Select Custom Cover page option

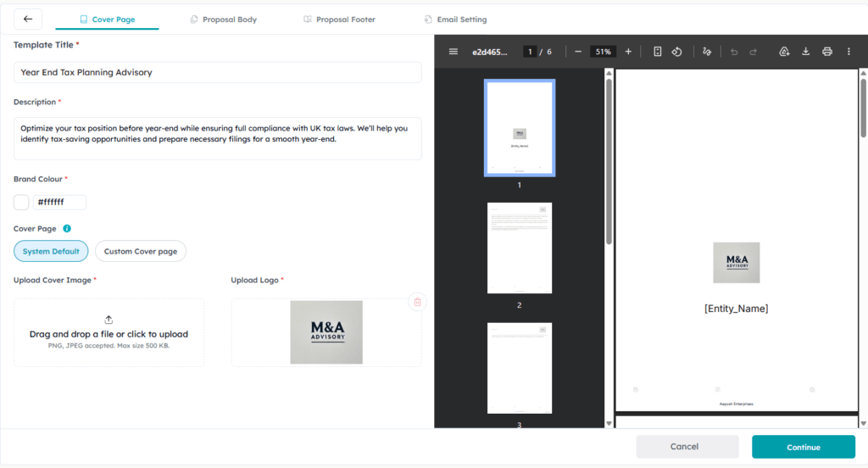[x=141, y=251]
